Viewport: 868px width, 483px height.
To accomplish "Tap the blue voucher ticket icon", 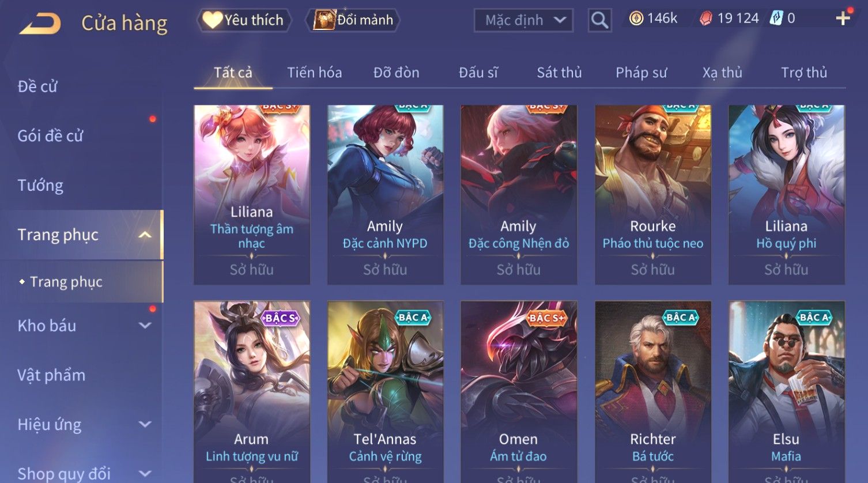I will click(x=776, y=18).
